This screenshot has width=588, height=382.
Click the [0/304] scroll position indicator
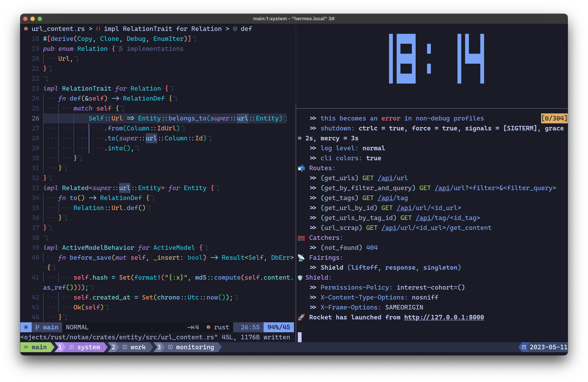tap(554, 118)
